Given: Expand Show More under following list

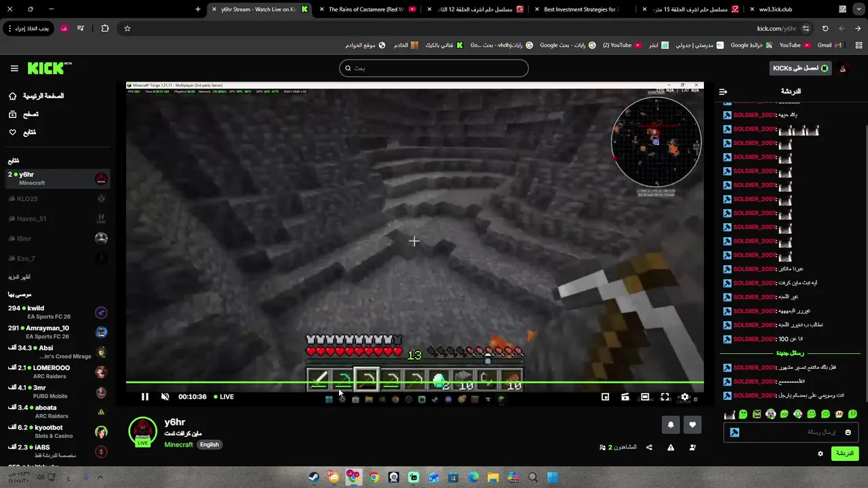Looking at the screenshot, I should [x=19, y=277].
